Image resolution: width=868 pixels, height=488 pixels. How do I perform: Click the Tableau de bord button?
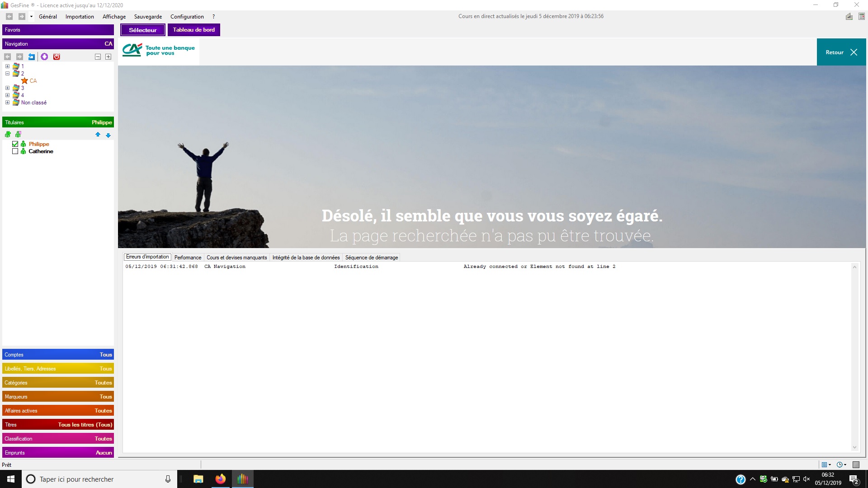[x=193, y=30]
